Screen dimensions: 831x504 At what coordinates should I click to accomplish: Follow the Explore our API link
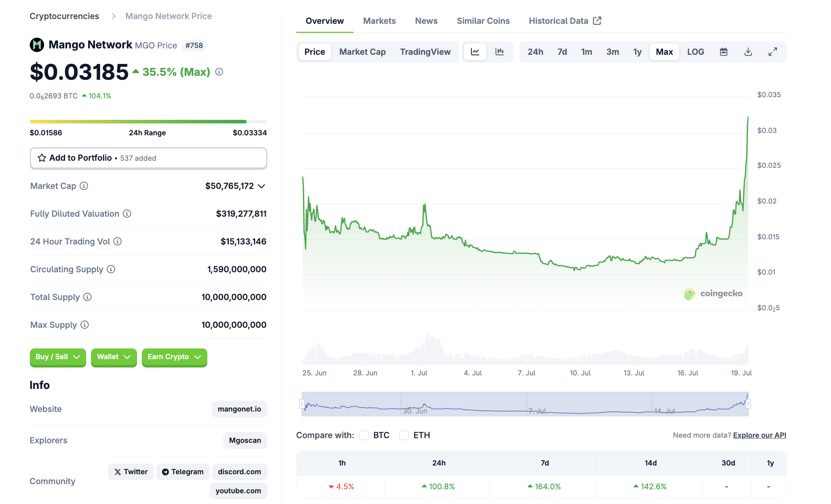coord(759,435)
